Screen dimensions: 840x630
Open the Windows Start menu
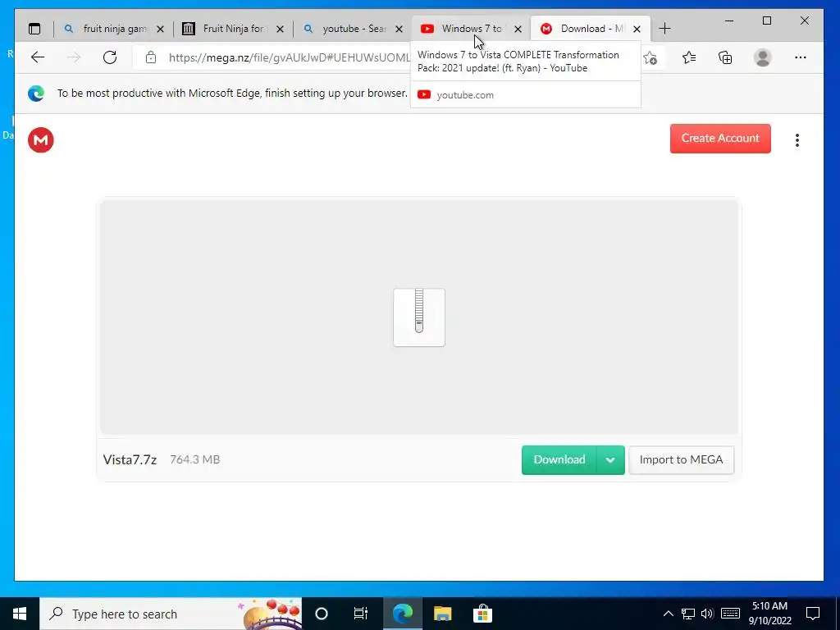20,614
